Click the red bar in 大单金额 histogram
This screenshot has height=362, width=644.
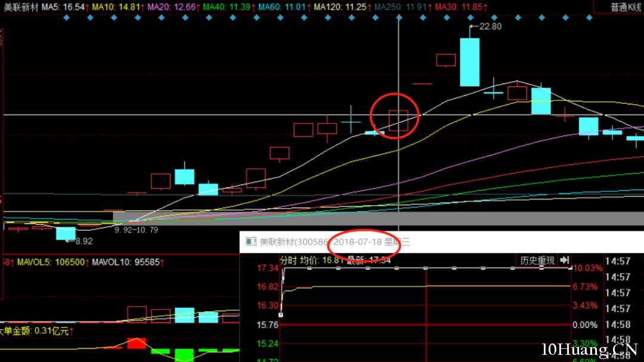(137, 344)
